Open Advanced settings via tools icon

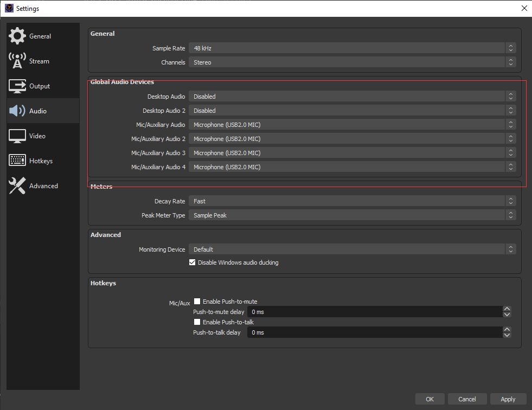(x=17, y=186)
